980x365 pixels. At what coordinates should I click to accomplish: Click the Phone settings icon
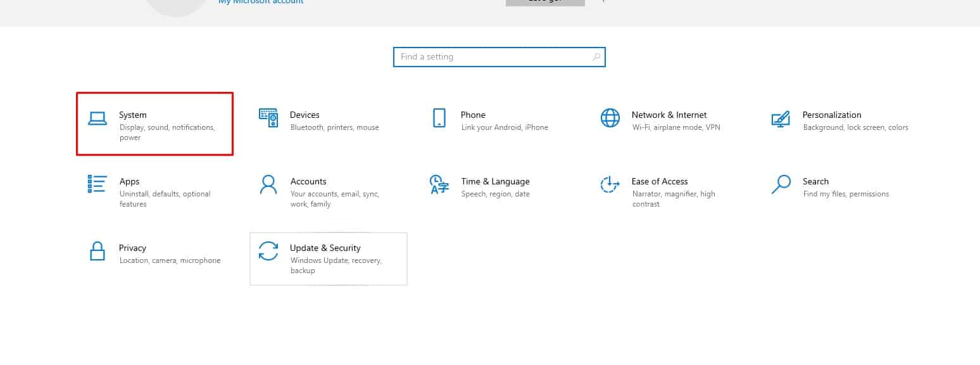[x=439, y=118]
